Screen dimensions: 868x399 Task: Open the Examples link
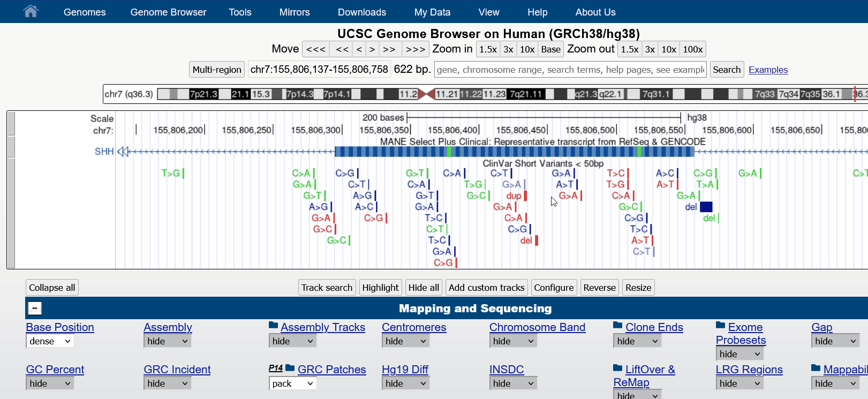pos(768,70)
